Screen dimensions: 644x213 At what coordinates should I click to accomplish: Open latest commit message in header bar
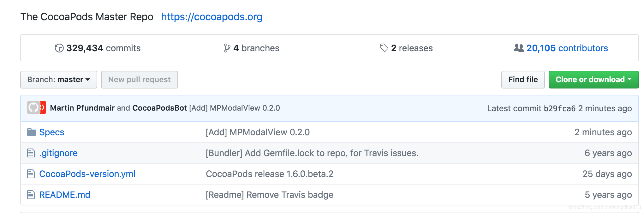pyautogui.click(x=235, y=108)
